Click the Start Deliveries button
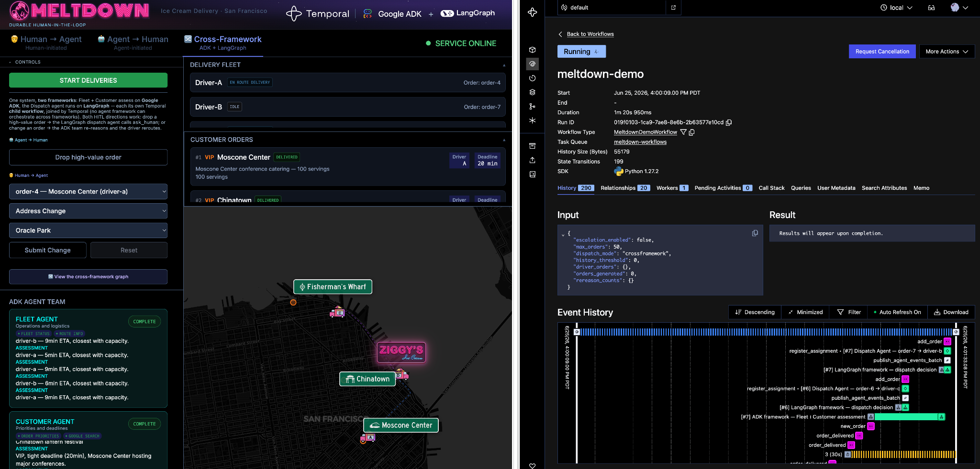 pyautogui.click(x=88, y=80)
